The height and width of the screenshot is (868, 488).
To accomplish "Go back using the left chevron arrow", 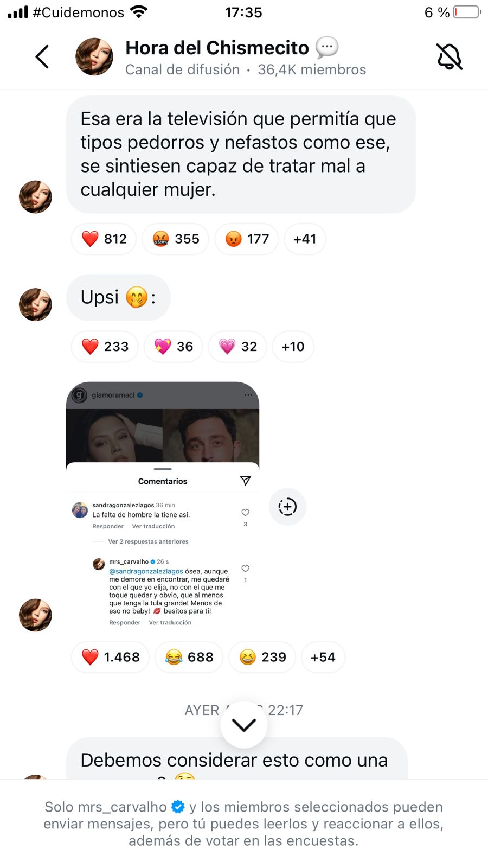I will [42, 56].
